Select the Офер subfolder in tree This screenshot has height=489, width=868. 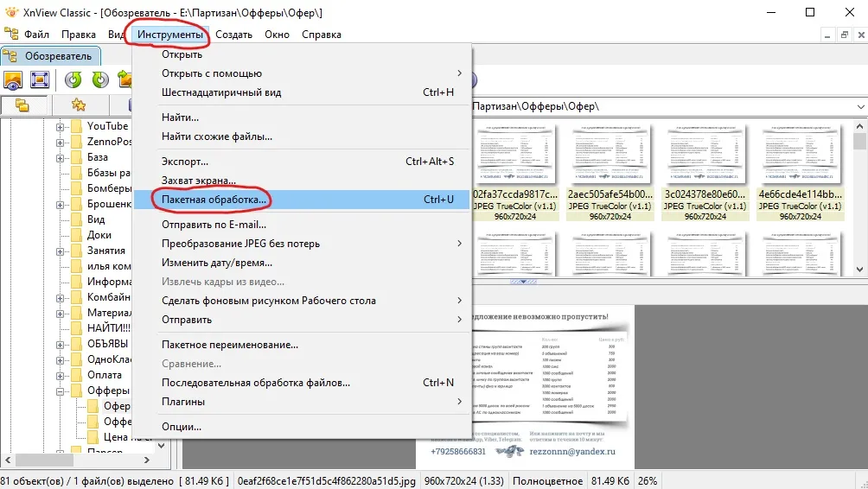click(116, 406)
